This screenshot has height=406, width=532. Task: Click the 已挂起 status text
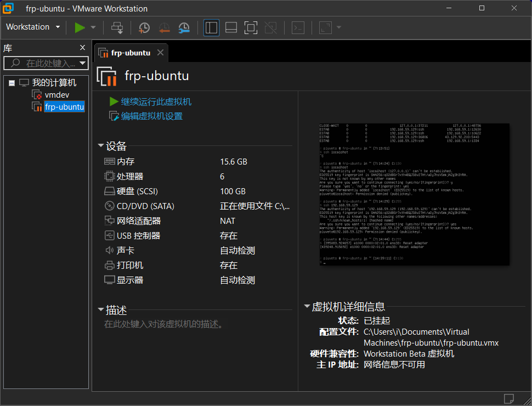click(377, 320)
